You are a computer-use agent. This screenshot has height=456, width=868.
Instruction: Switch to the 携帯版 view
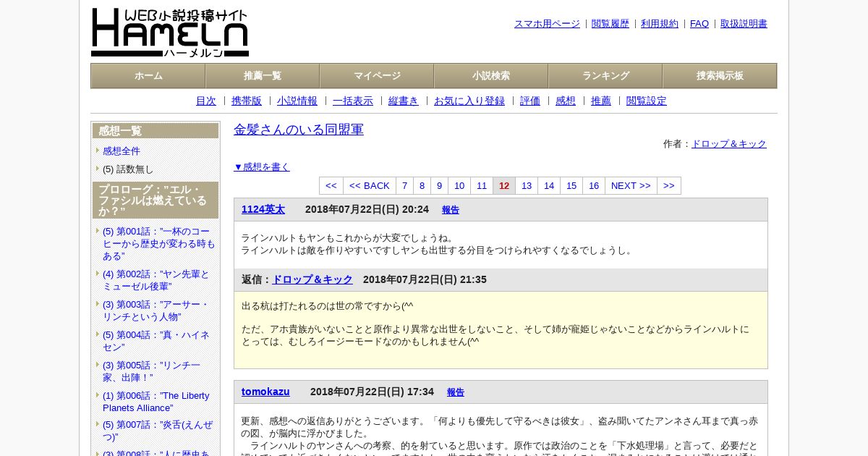pyautogui.click(x=247, y=101)
